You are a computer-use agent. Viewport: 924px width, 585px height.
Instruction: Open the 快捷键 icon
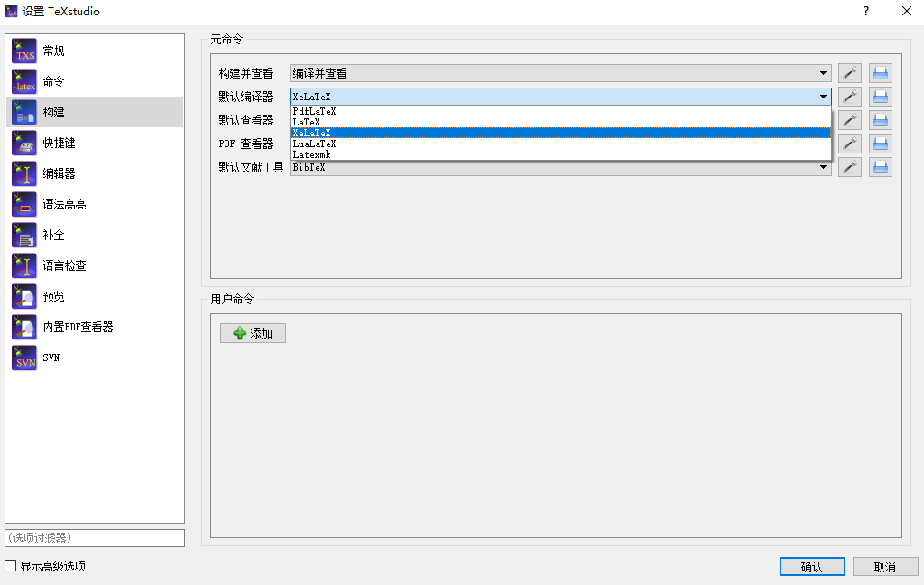(24, 143)
